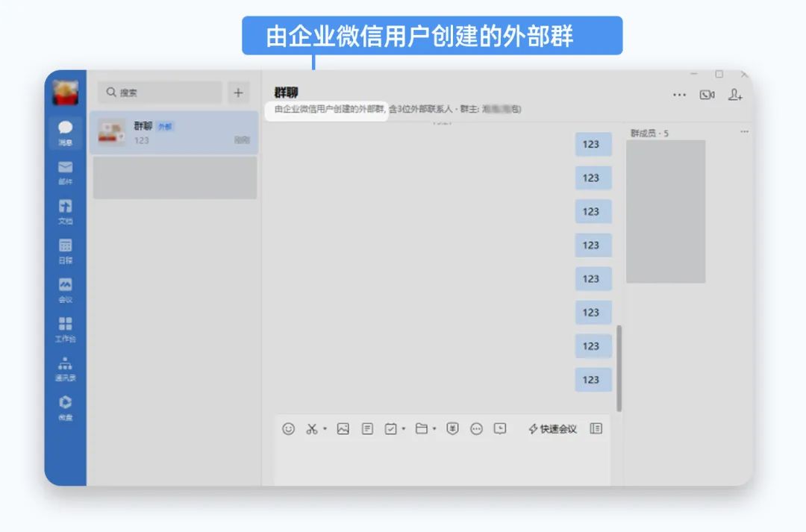
Task: Expand the schedule icon dropdown arrow
Action: [404, 429]
